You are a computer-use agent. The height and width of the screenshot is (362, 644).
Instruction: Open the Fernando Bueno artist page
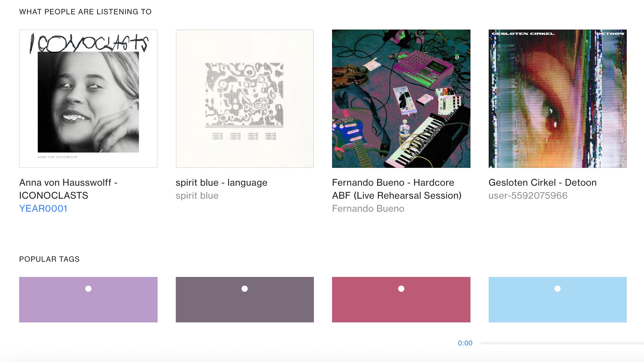368,208
